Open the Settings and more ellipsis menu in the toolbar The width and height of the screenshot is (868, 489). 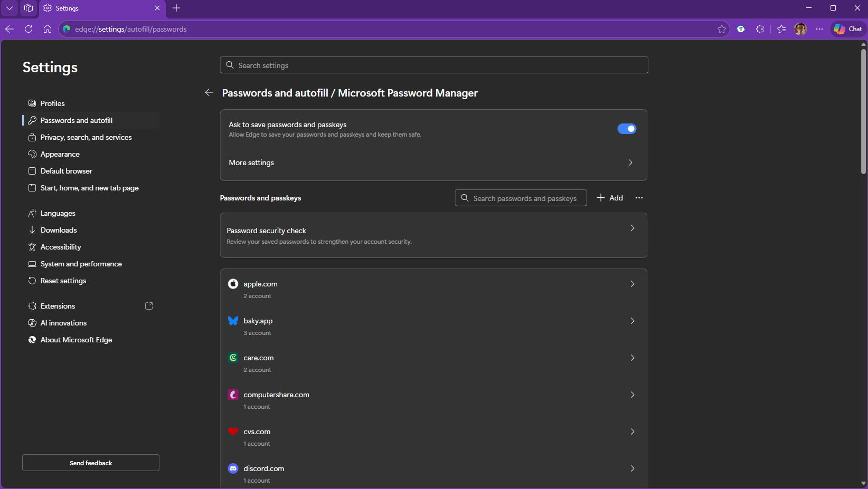(x=819, y=29)
